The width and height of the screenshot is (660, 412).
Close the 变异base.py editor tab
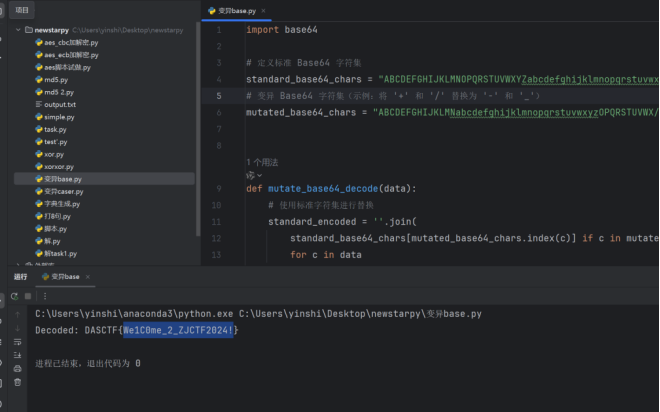(263, 11)
